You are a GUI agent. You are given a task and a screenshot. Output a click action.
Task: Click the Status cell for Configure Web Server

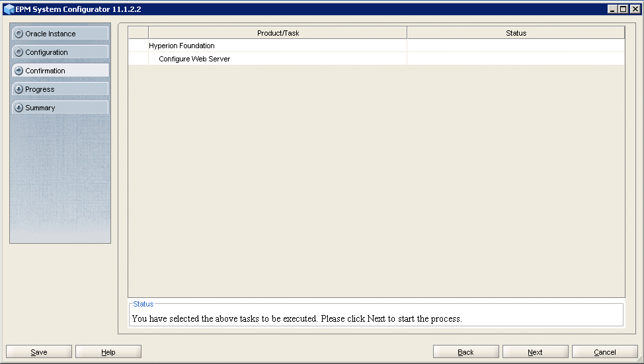pyautogui.click(x=516, y=59)
